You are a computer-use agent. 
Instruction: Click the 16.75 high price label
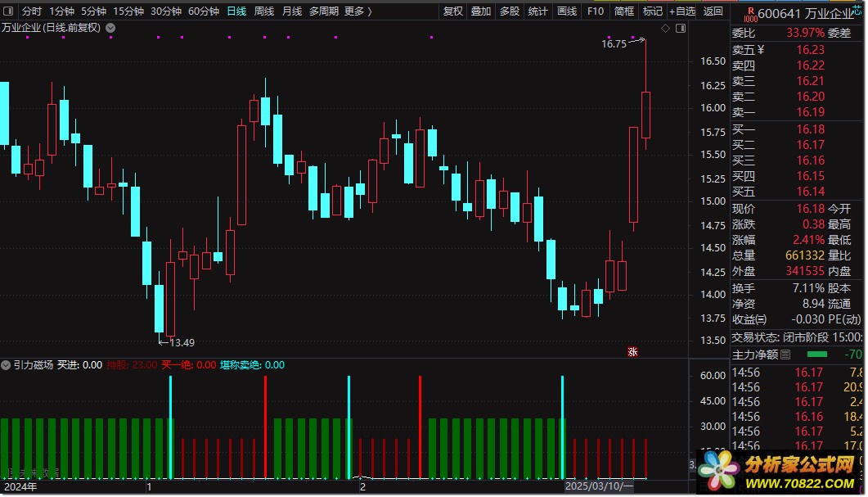point(614,43)
